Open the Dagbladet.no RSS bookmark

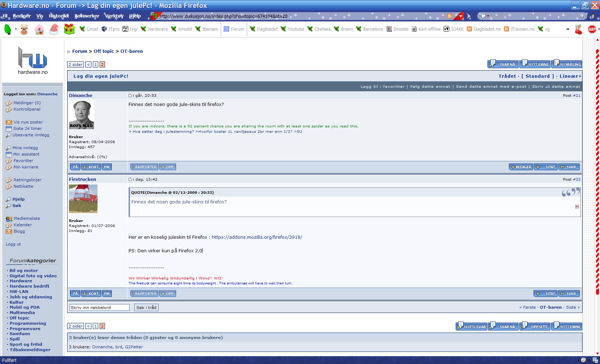pyautogui.click(x=484, y=29)
